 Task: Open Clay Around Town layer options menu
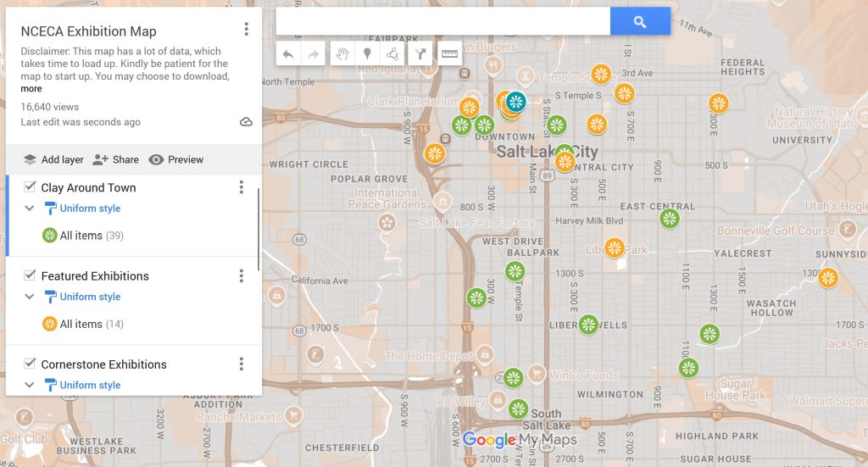point(242,187)
